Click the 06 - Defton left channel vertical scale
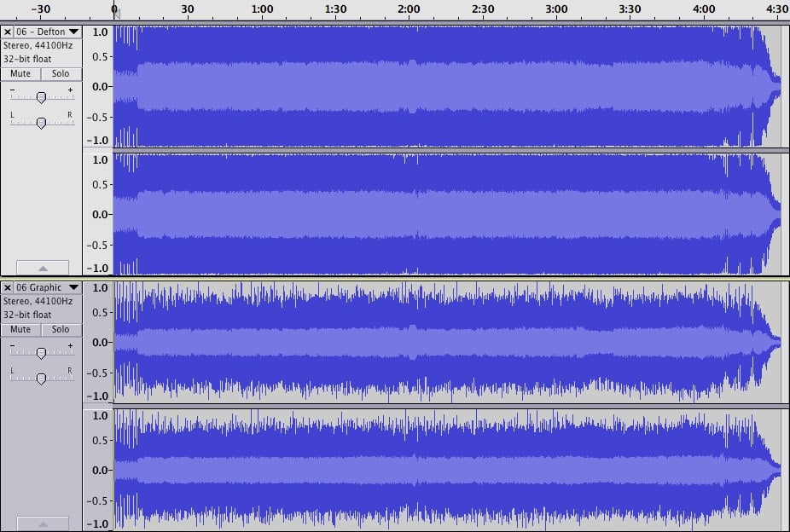The image size is (790, 532). coord(98,87)
